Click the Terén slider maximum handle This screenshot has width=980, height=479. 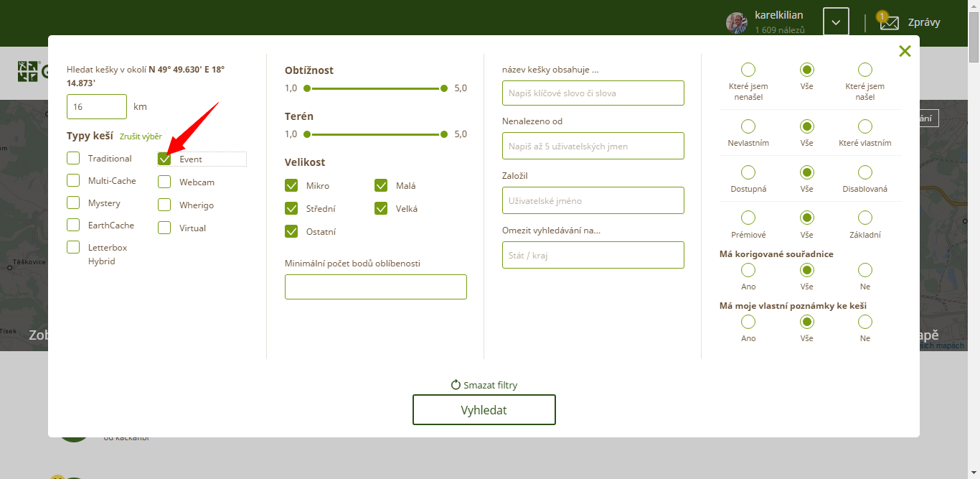click(x=444, y=134)
